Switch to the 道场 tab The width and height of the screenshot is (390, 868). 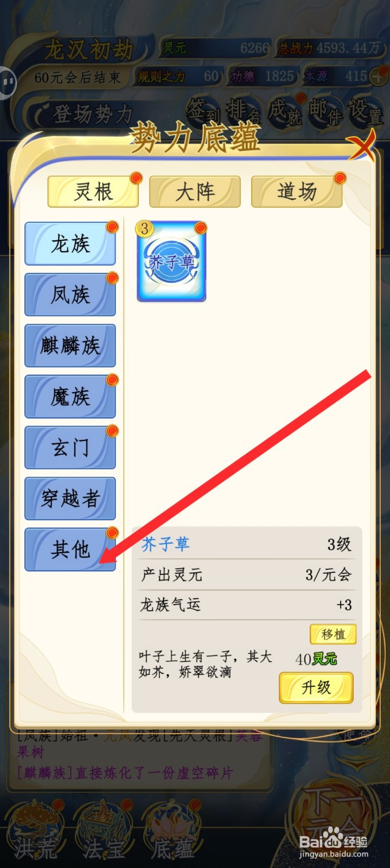pyautogui.click(x=297, y=192)
